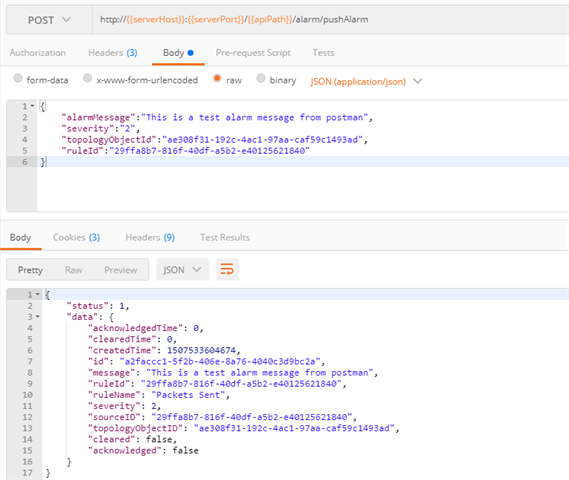The width and height of the screenshot is (569, 480).
Task: View the response Cookies (3) tab
Action: 77,238
